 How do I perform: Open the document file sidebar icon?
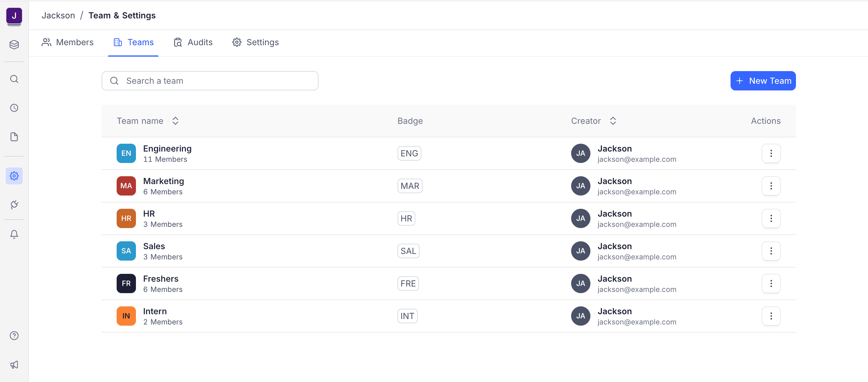tap(14, 137)
